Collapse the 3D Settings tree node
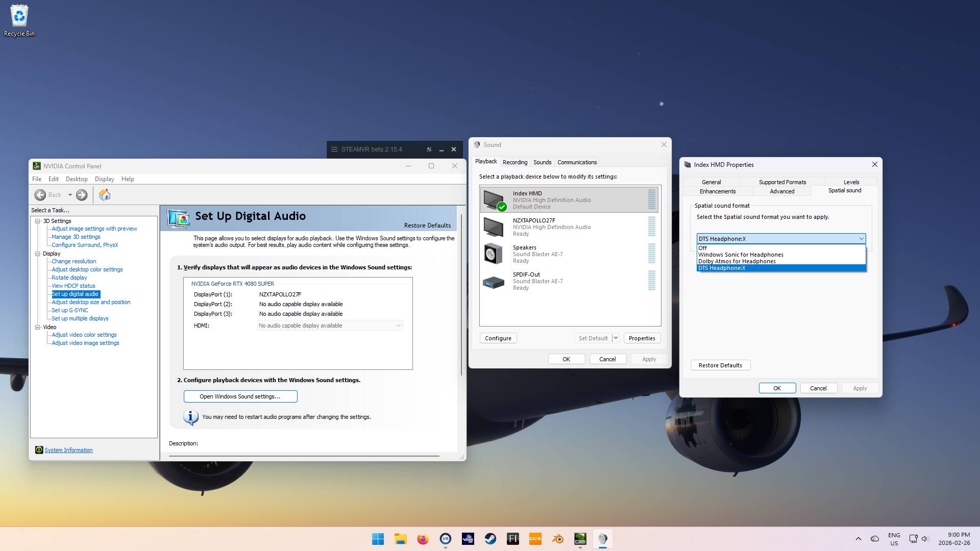The width and height of the screenshot is (980, 551). [x=38, y=221]
